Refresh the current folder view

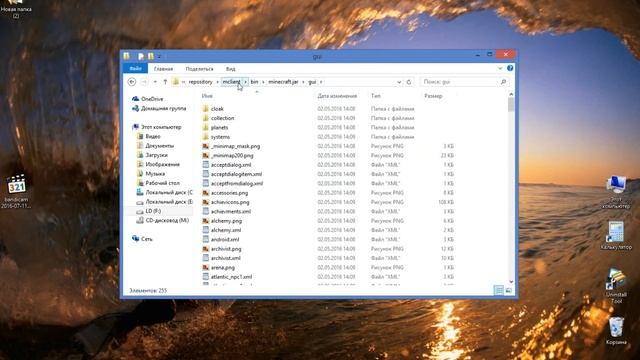[x=409, y=82]
